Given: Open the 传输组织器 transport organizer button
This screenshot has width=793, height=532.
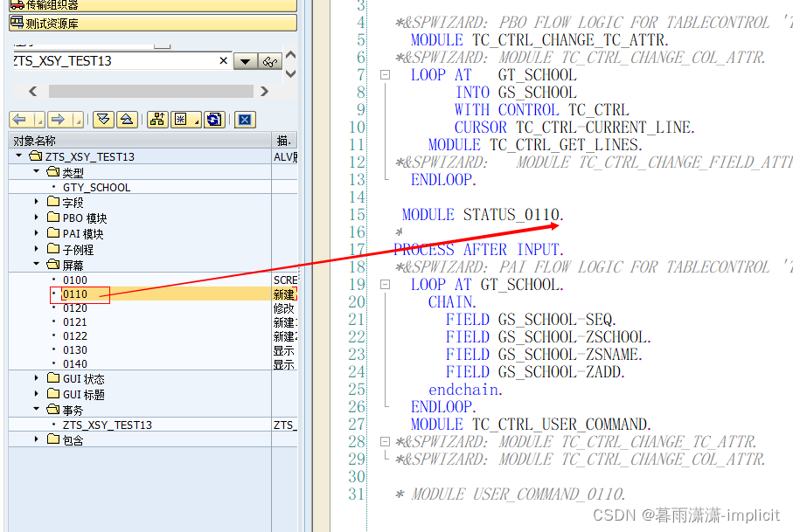Looking at the screenshot, I should tap(153, 5).
